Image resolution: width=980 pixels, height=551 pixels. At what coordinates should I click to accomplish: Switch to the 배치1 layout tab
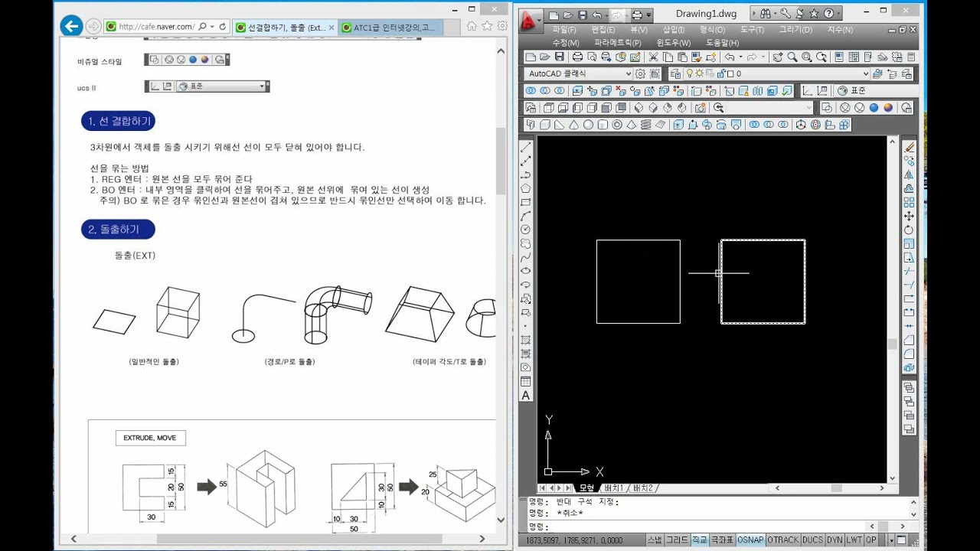pyautogui.click(x=613, y=488)
